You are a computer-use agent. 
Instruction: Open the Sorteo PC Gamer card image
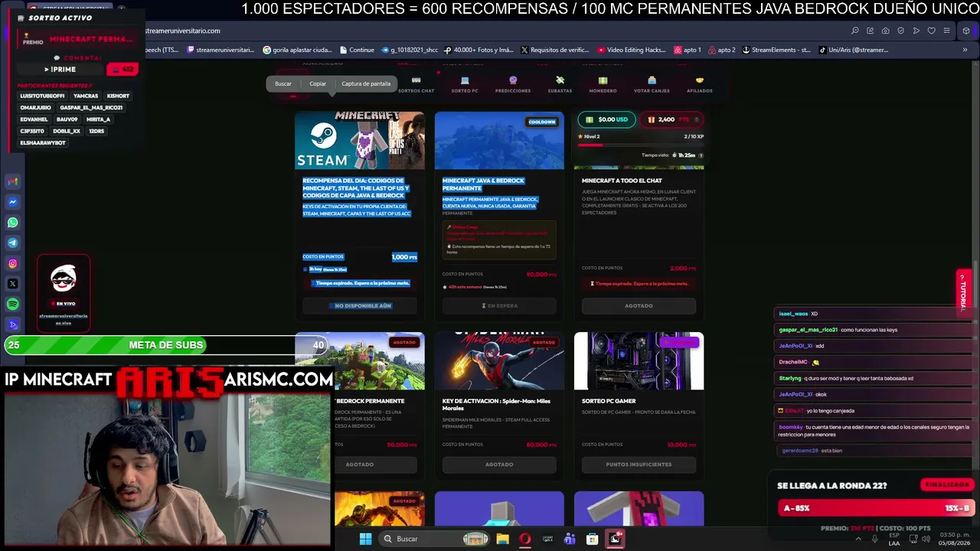pyautogui.click(x=639, y=360)
